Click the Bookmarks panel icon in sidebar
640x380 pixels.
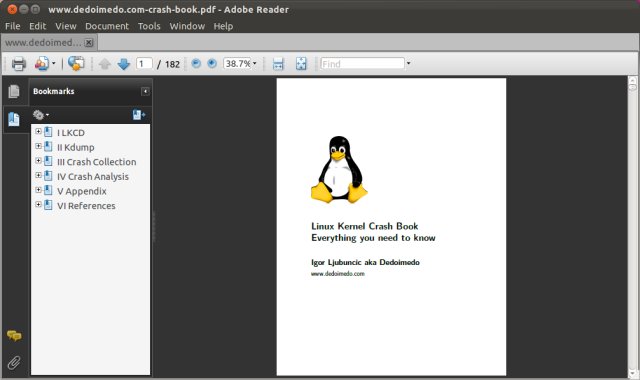pos(13,119)
